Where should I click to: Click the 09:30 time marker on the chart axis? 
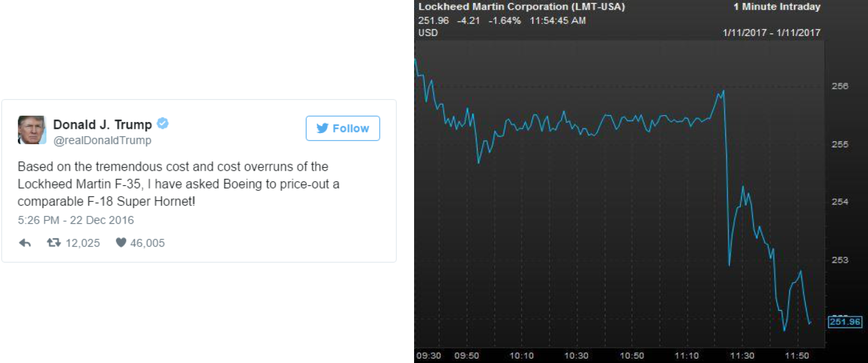pos(429,356)
